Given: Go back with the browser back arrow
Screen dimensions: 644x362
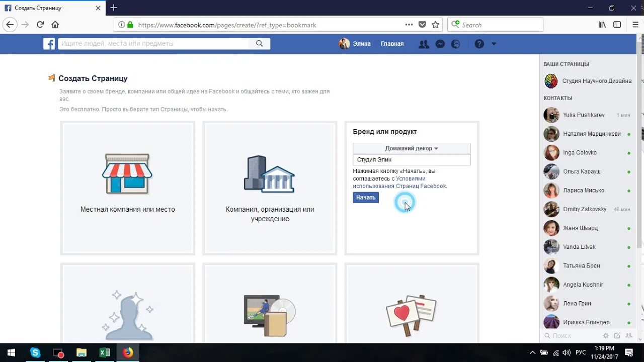Looking at the screenshot, I should coord(10,25).
